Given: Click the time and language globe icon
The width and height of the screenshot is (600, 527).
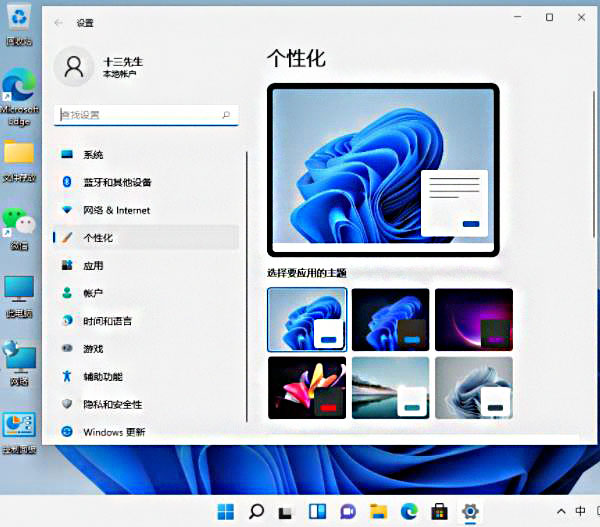Looking at the screenshot, I should 68,320.
